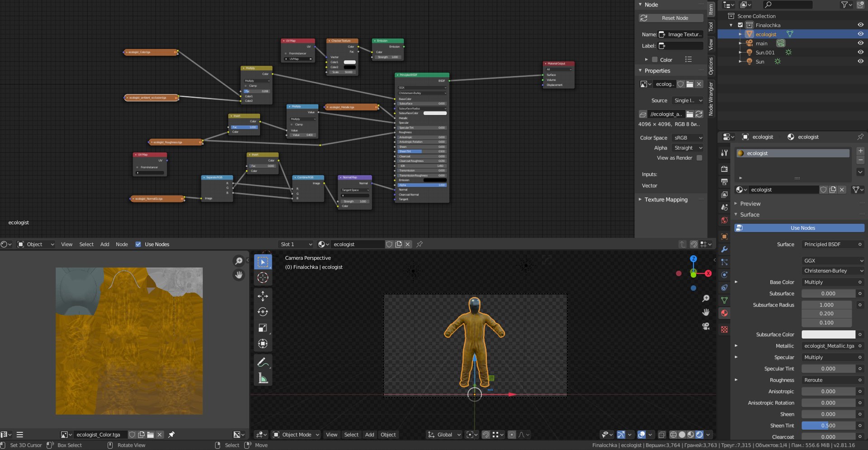Select the Measure tool
Screen dimensions: 868x450
263,378
